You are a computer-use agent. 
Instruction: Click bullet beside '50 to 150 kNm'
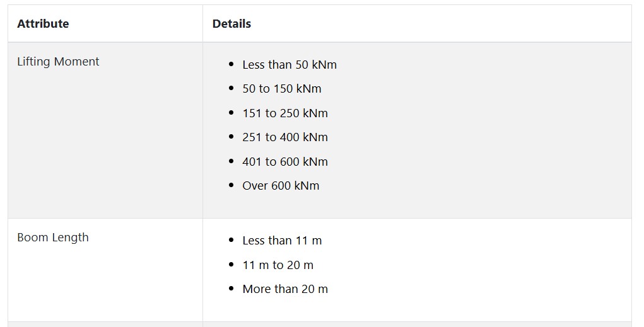pos(231,88)
